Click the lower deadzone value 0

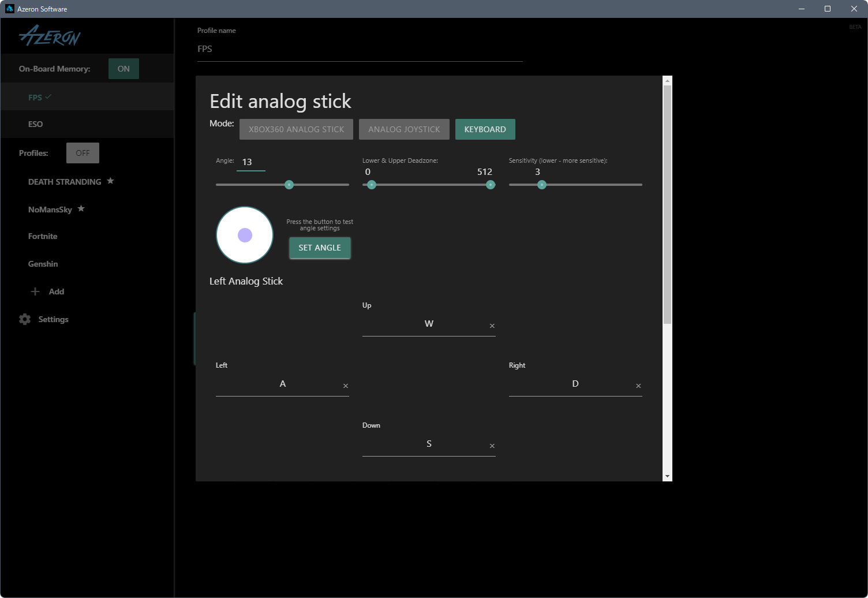(368, 172)
